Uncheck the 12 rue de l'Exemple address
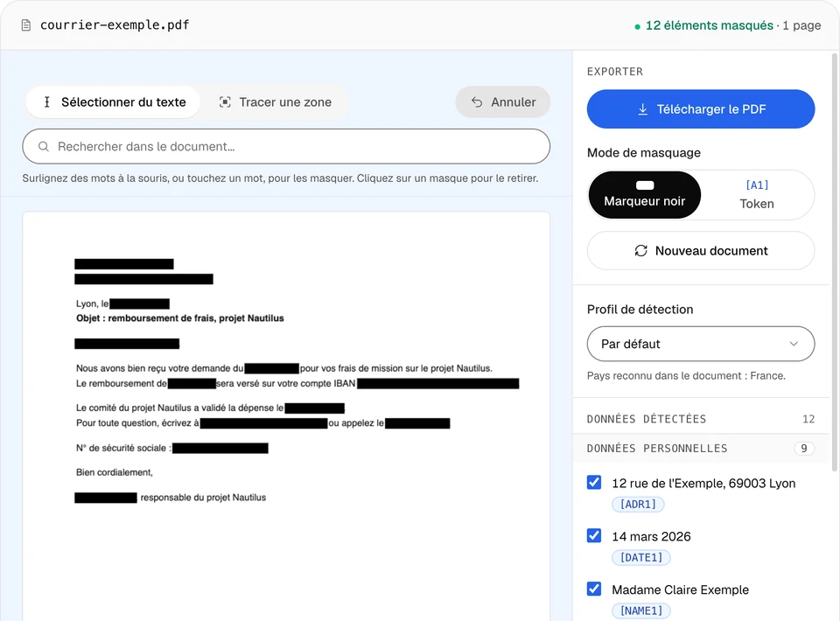The height and width of the screenshot is (621, 840). 594,482
